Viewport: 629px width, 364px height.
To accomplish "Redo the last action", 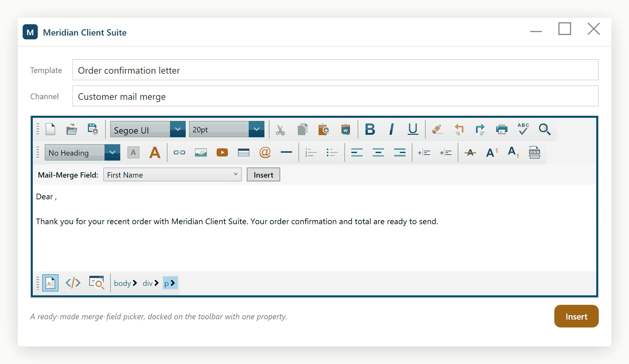I will click(480, 129).
